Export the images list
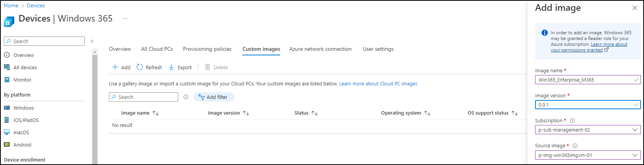Screen dimensions: 644x165 (x=180, y=67)
